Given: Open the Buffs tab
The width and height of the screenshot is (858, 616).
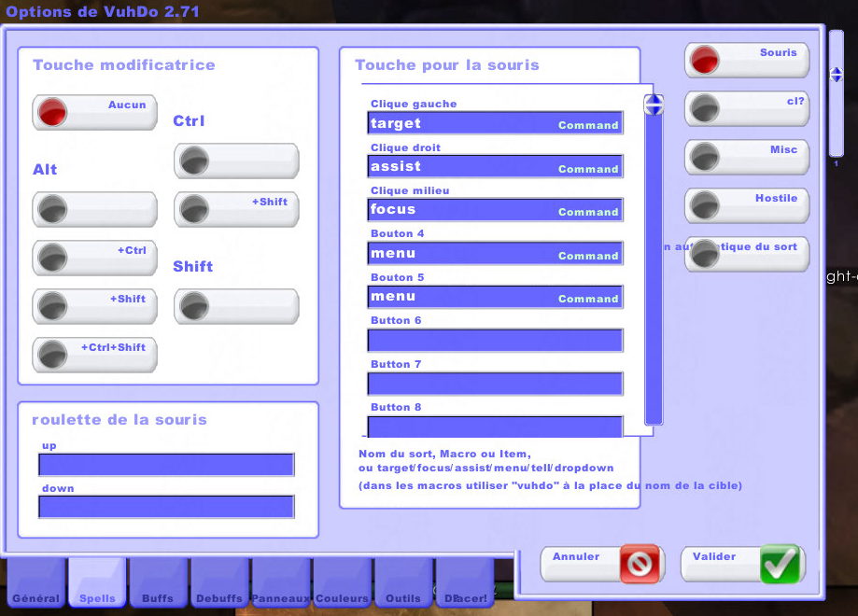Looking at the screenshot, I should point(158,582).
